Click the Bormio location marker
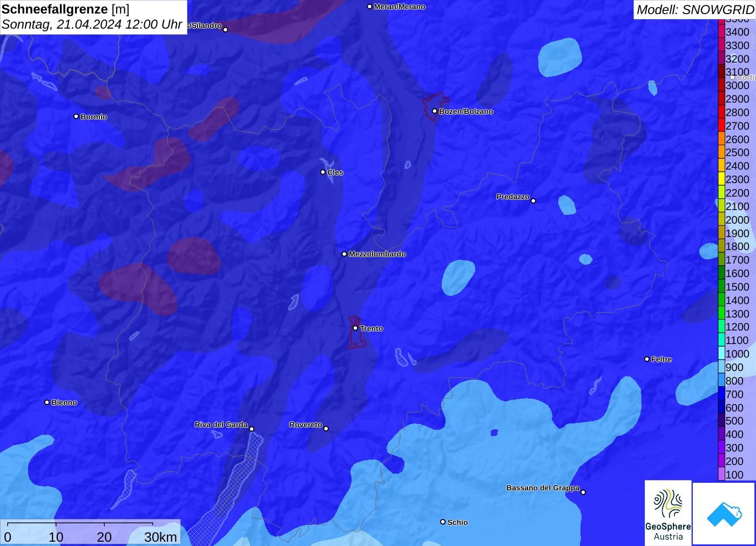The height and width of the screenshot is (546, 756). 76,116
